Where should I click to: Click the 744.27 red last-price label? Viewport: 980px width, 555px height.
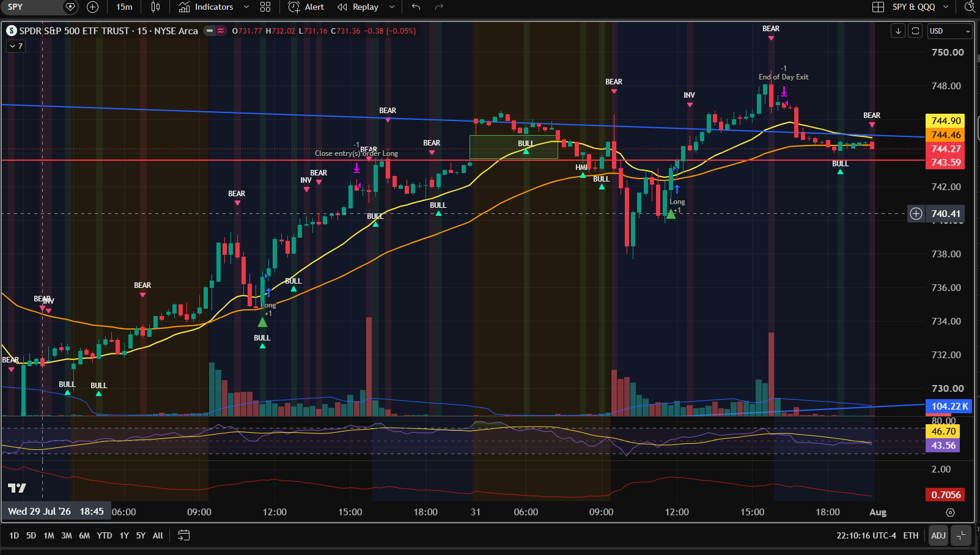[x=946, y=149]
